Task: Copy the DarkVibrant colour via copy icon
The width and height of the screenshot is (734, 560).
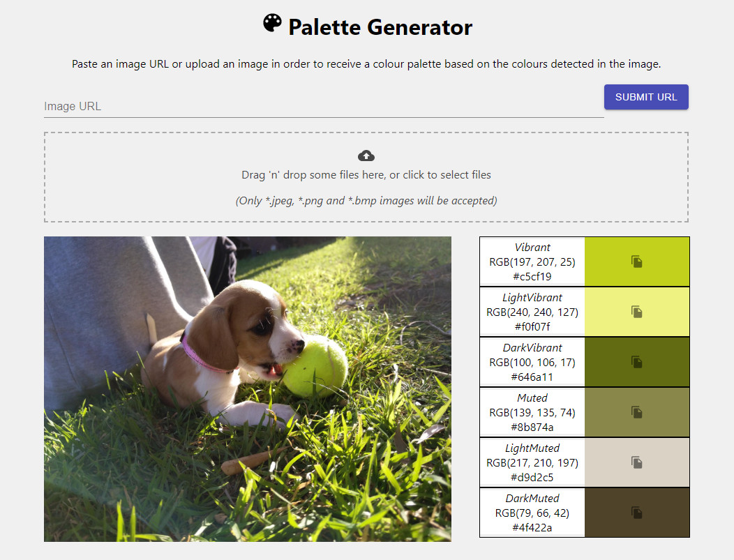Action: coord(636,362)
